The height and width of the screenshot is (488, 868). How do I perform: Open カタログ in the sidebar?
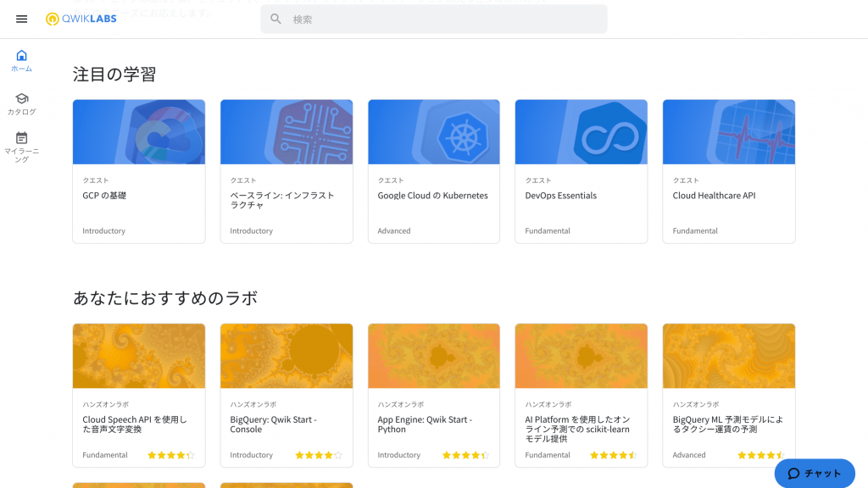21,104
